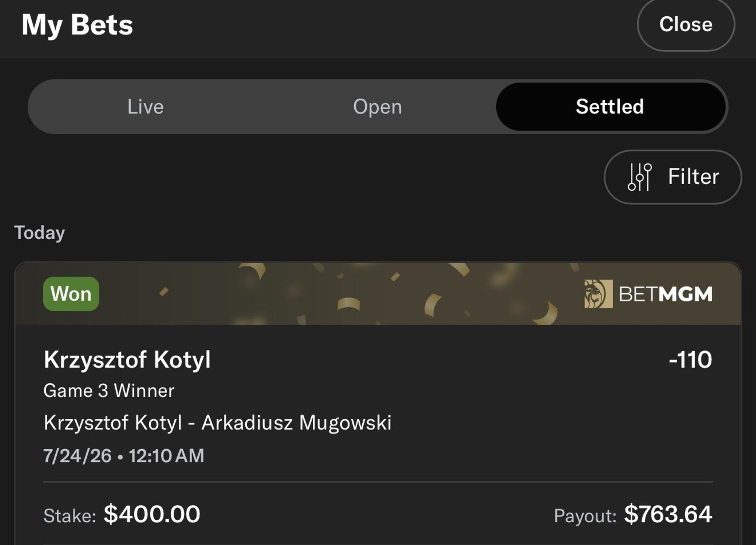Click the Today section header
Screen dimensions: 756x545
[x=39, y=233]
